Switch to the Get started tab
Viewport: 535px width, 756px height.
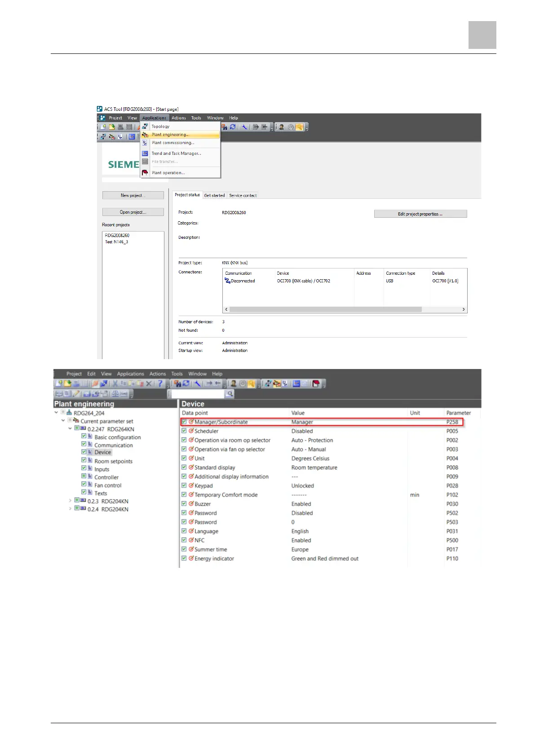[214, 195]
